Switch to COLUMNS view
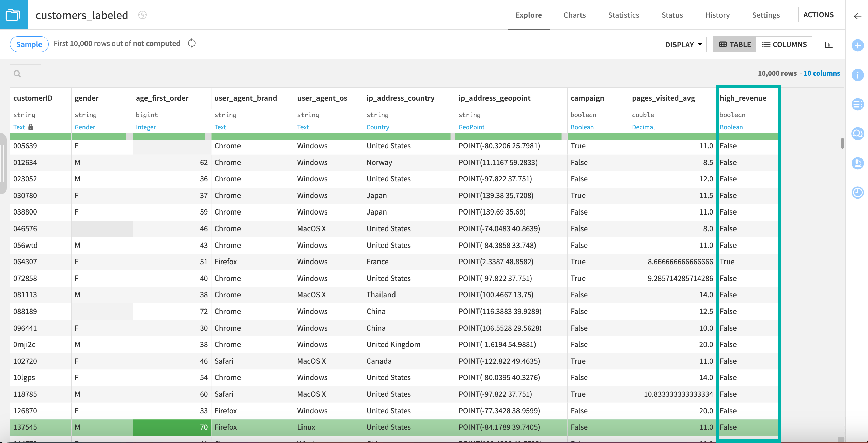Screen dimensions: 868x443 (785, 44)
